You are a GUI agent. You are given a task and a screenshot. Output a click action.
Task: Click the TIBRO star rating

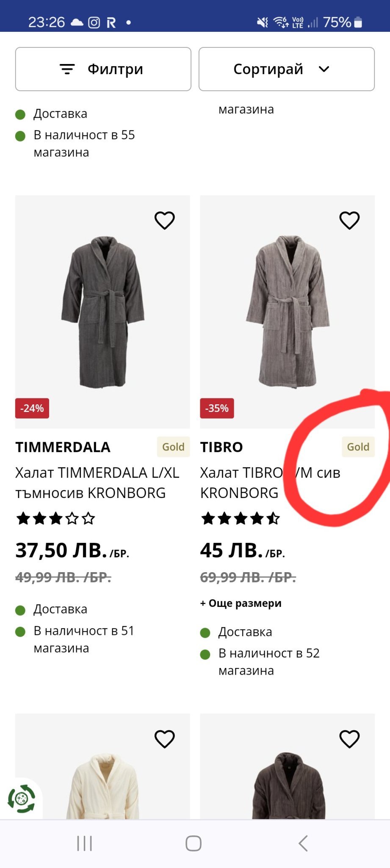240,518
